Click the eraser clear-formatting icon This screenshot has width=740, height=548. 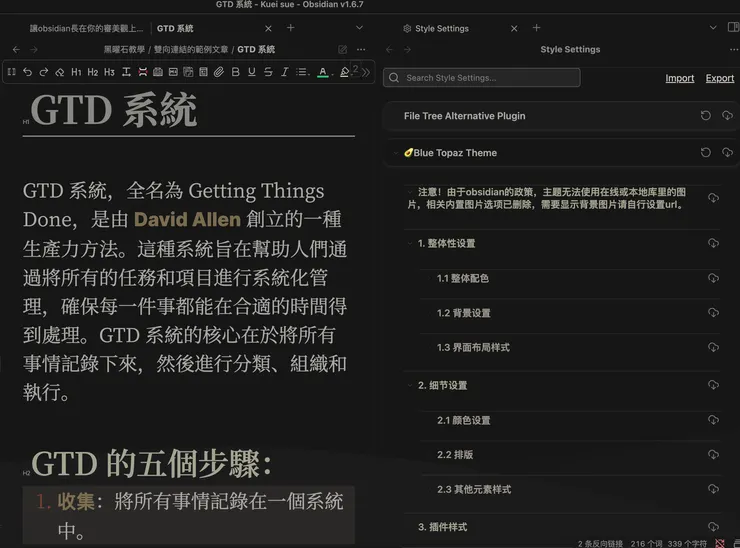[59, 72]
